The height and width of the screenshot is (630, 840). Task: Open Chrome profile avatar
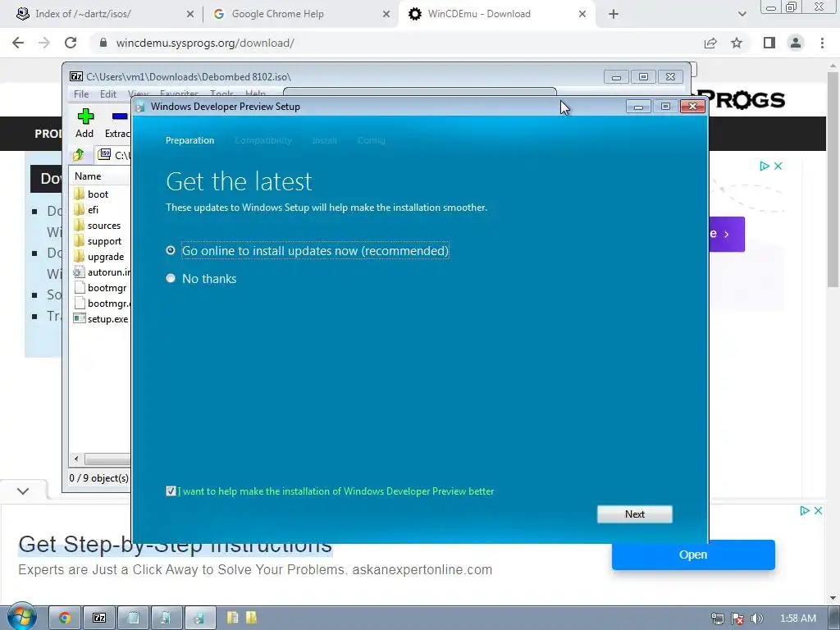coord(796,43)
